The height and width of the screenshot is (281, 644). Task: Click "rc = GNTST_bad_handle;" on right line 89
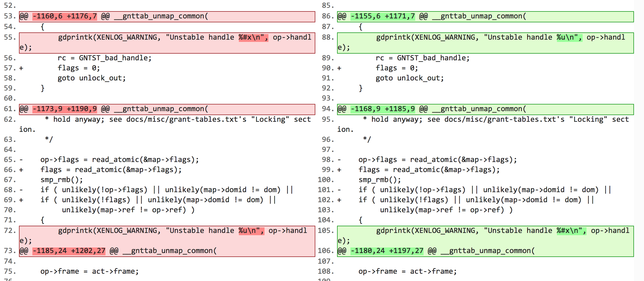click(422, 58)
